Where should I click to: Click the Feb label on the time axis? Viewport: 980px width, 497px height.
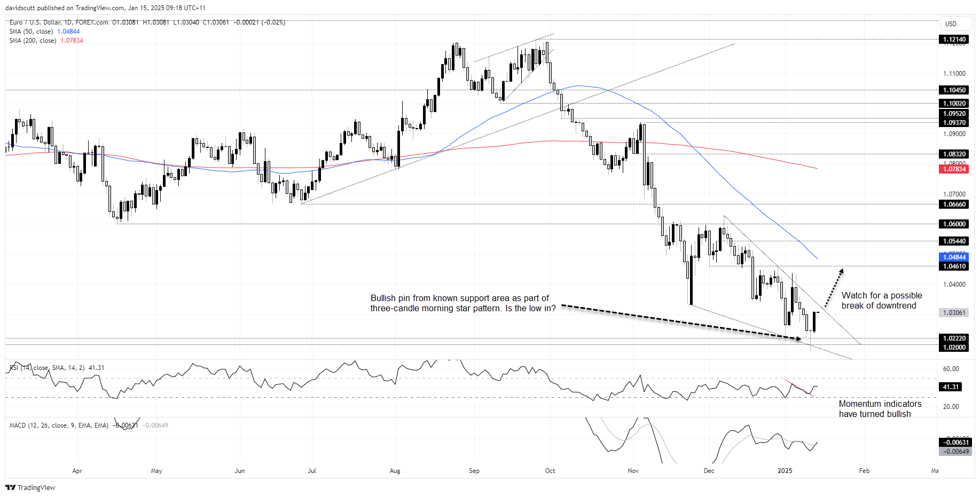tap(864, 471)
